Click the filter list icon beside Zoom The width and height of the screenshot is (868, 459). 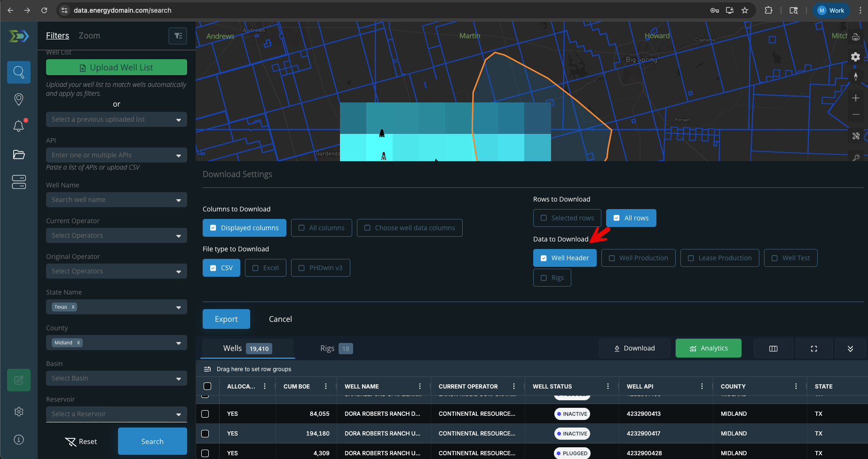point(178,36)
